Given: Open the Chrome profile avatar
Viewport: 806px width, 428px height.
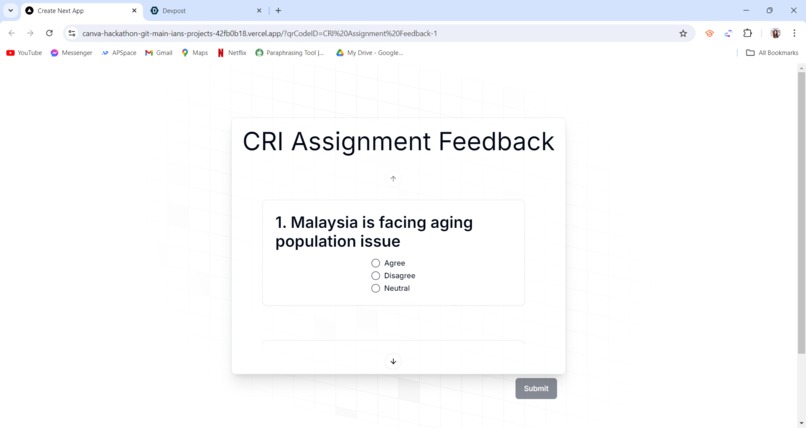Looking at the screenshot, I should [x=775, y=33].
